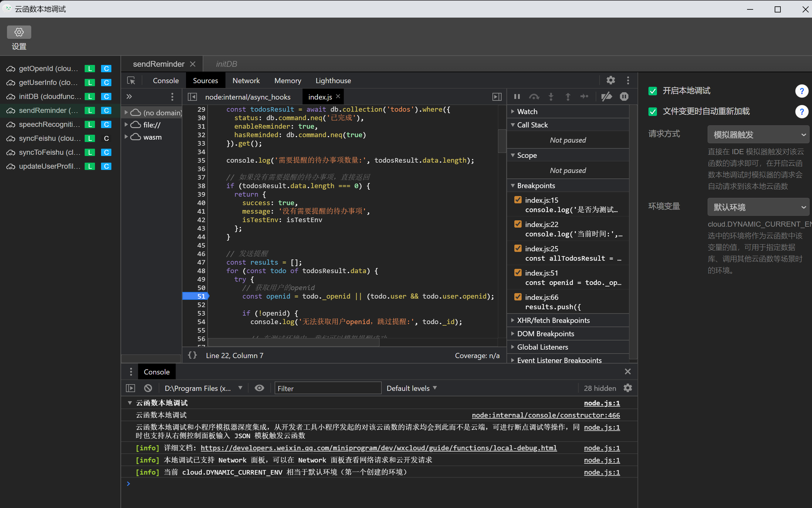The width and height of the screenshot is (812, 508).
Task: Open the local-debug.html documentation link
Action: tap(379, 448)
